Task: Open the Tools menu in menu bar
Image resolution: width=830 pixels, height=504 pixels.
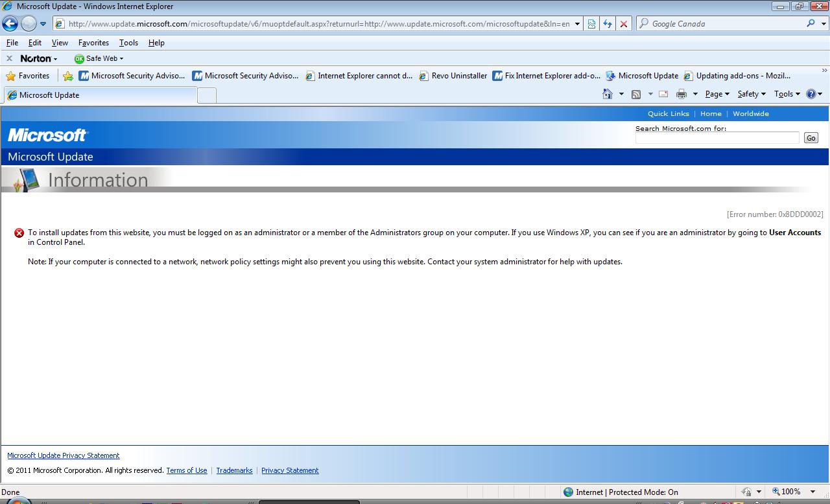Action: [128, 43]
